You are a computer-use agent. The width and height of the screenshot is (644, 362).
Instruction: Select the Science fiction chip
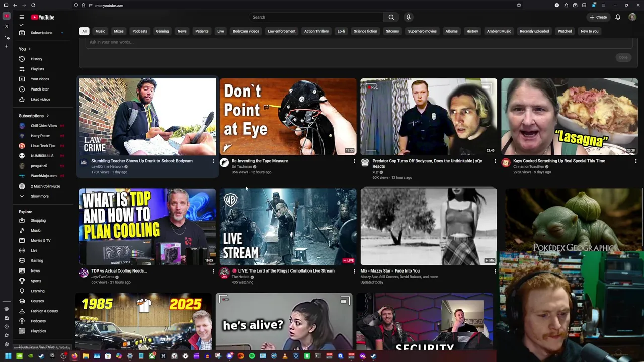click(x=365, y=31)
